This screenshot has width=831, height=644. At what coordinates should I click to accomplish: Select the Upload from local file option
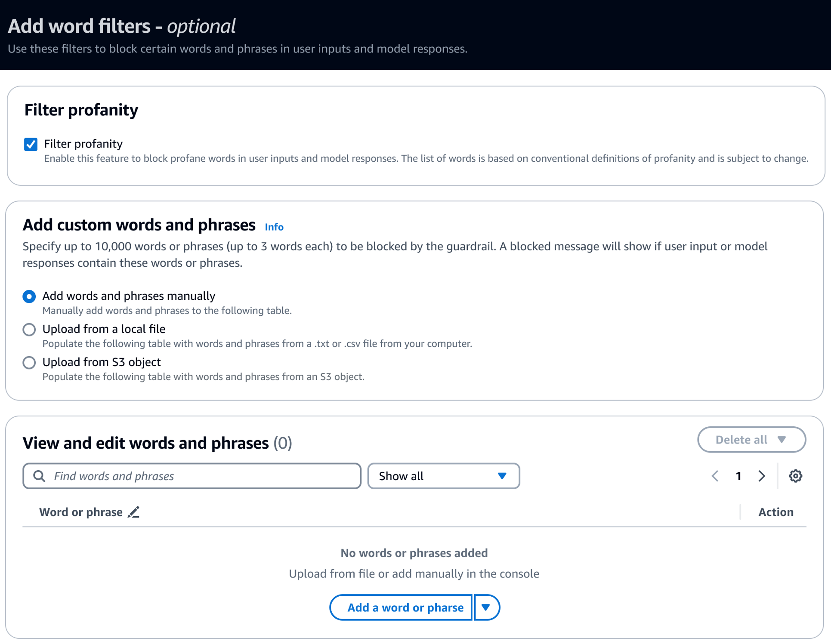pyautogui.click(x=30, y=329)
